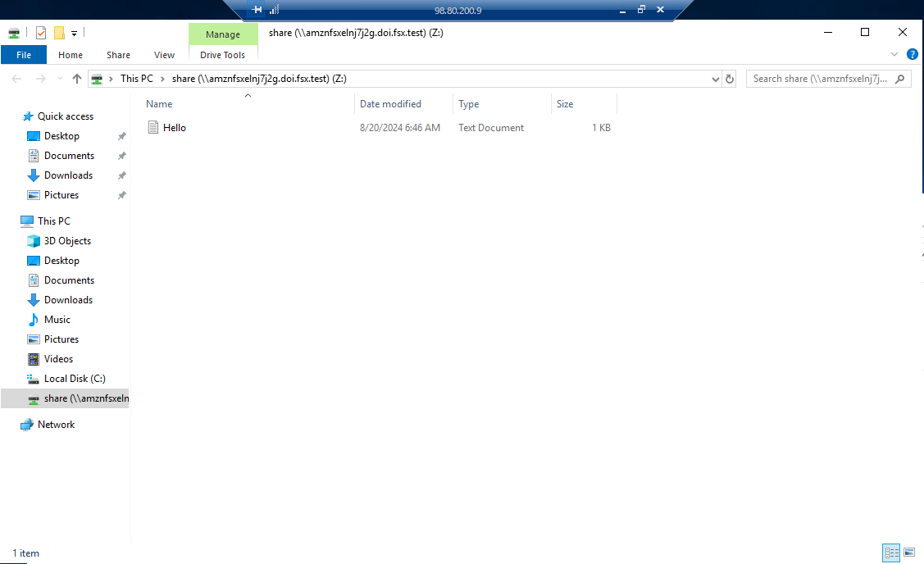Open the View ribbon tab

pos(164,55)
